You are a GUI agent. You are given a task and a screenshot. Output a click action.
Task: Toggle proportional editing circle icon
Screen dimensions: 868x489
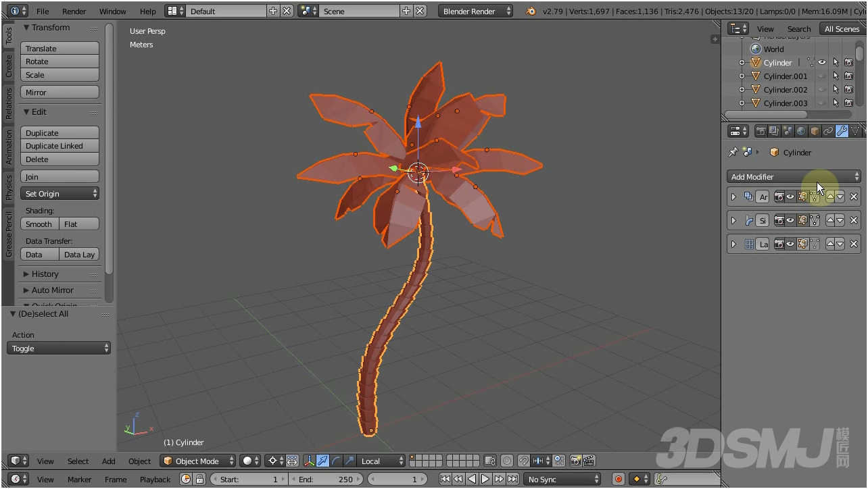click(507, 461)
